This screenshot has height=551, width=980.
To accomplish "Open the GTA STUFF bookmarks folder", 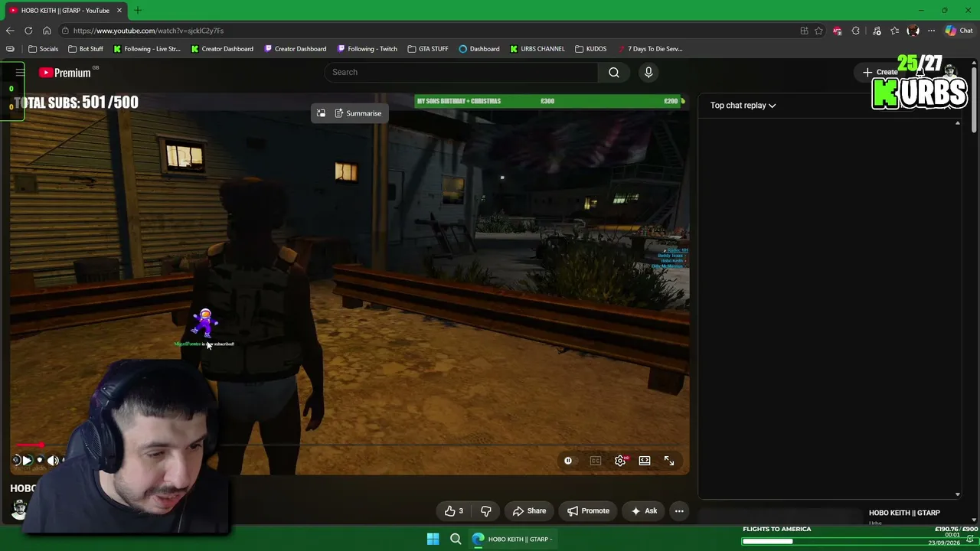I will (x=428, y=49).
